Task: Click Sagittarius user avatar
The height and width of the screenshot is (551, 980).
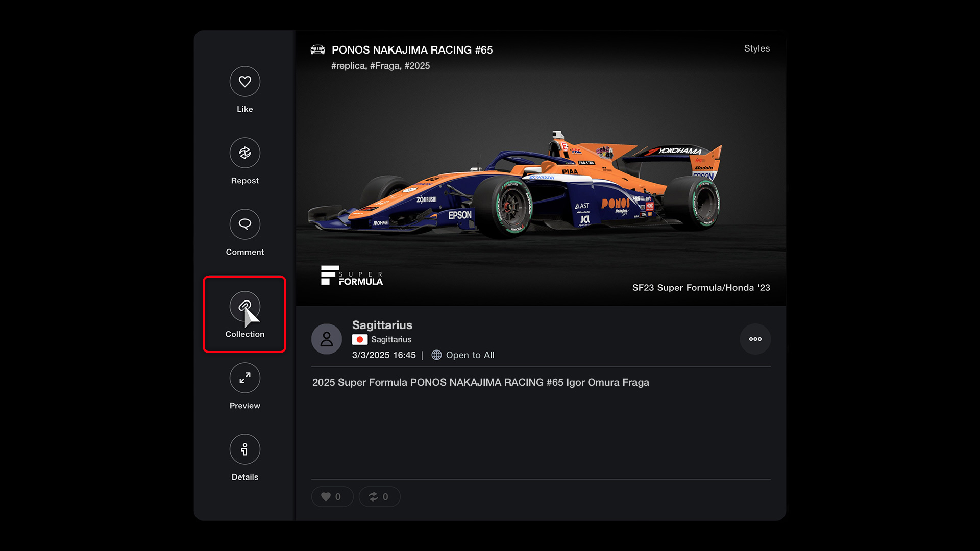Action: [327, 339]
